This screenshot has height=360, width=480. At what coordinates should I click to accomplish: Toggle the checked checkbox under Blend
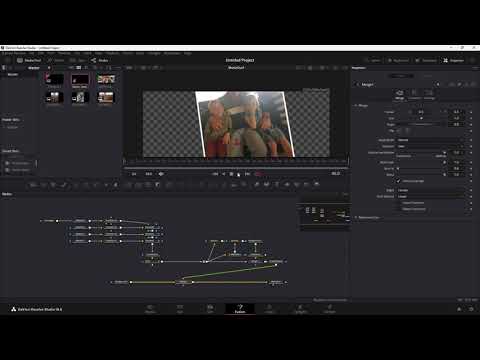(x=398, y=181)
